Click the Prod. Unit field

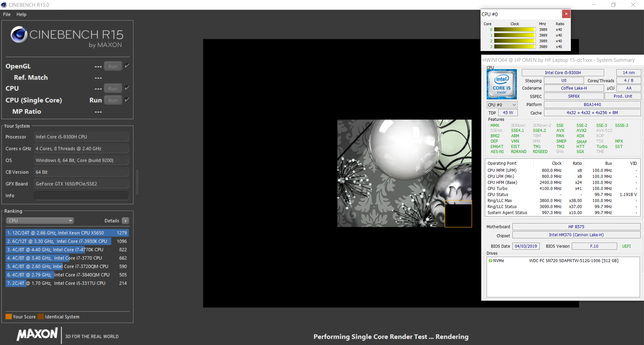[623, 96]
